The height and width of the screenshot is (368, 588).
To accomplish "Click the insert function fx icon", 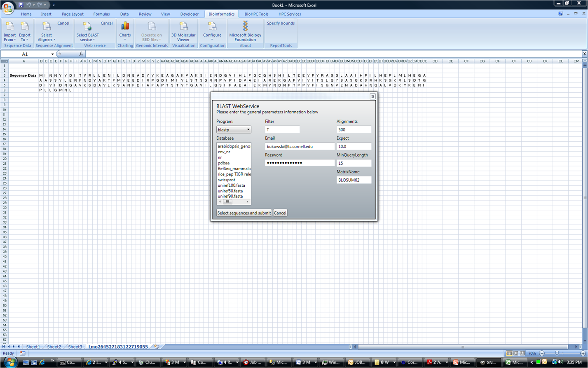I will click(81, 54).
